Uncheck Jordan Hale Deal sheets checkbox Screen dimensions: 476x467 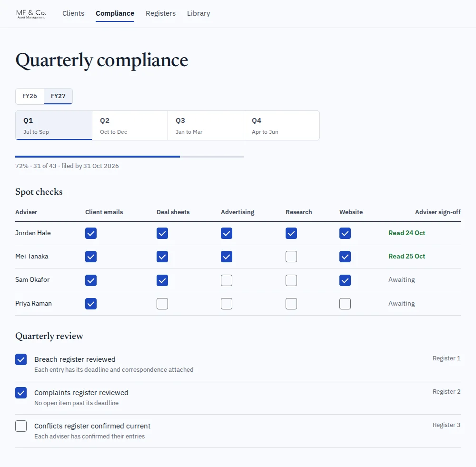click(x=162, y=233)
